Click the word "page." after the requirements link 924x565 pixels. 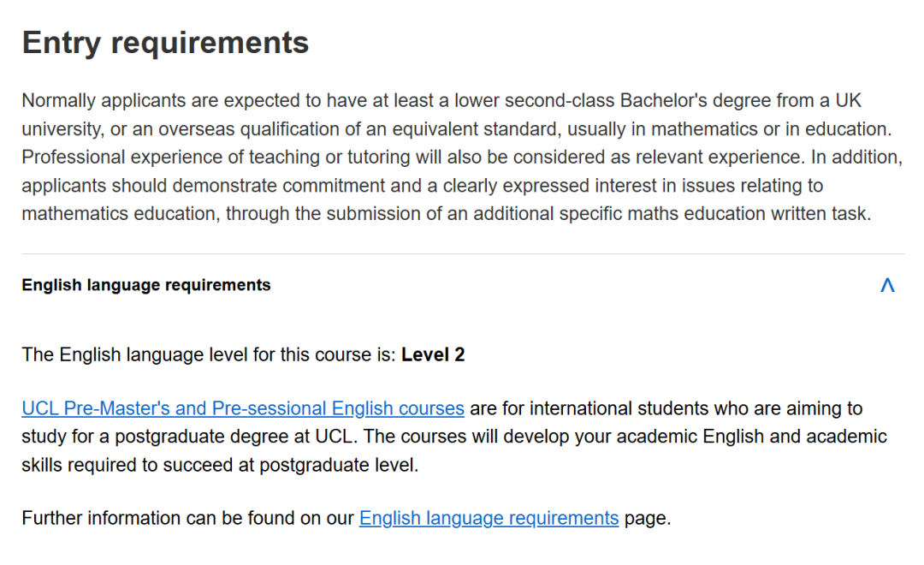648,518
